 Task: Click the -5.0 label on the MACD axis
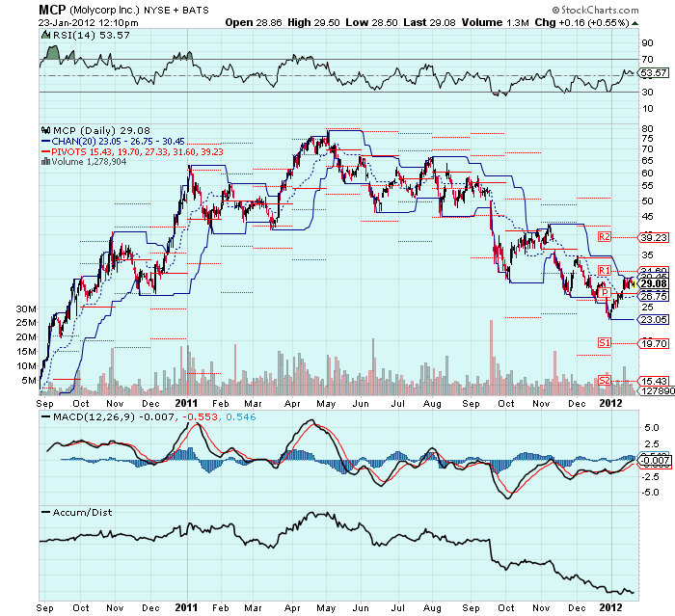point(650,492)
